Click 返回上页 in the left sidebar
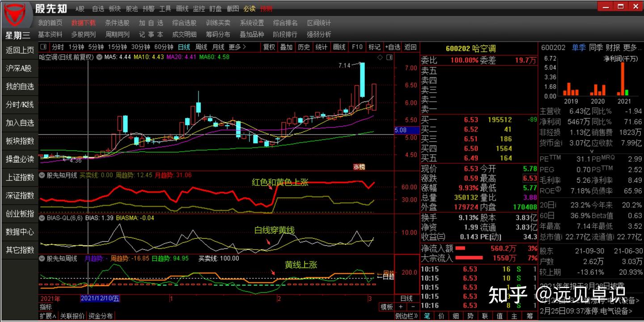This screenshot has height=322, width=644. pyautogui.click(x=20, y=51)
